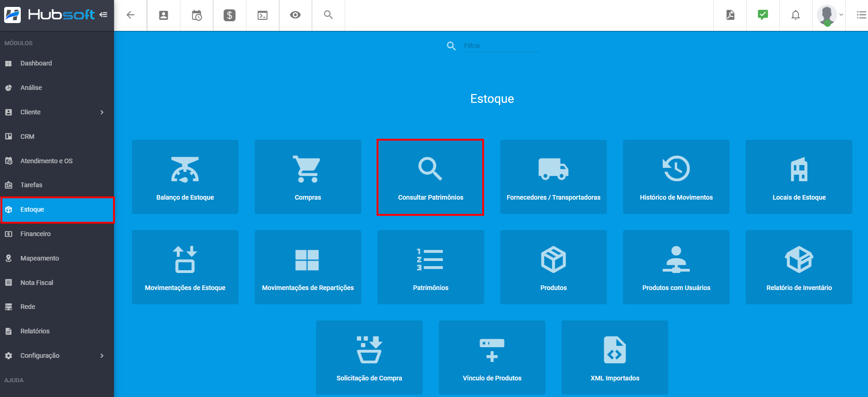Open the Balanço de Estoque tile
This screenshot has height=397, width=868.
[x=185, y=177]
